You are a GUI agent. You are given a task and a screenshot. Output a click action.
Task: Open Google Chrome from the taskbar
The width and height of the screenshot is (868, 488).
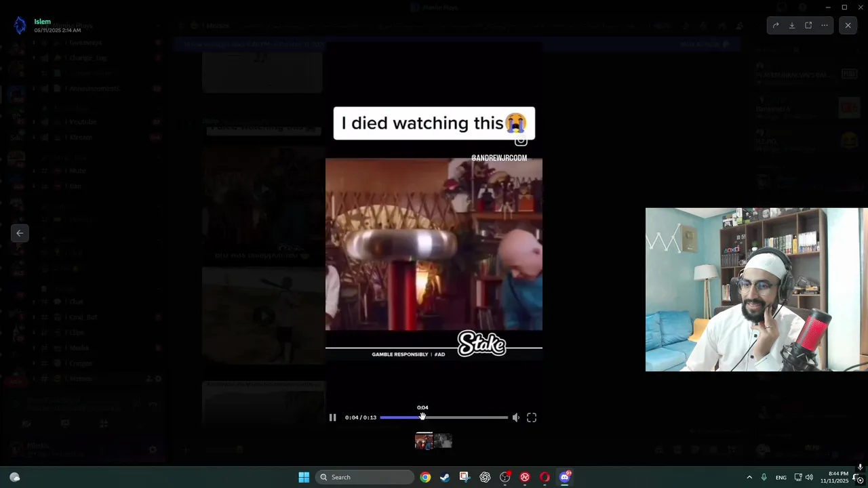pyautogui.click(x=425, y=477)
